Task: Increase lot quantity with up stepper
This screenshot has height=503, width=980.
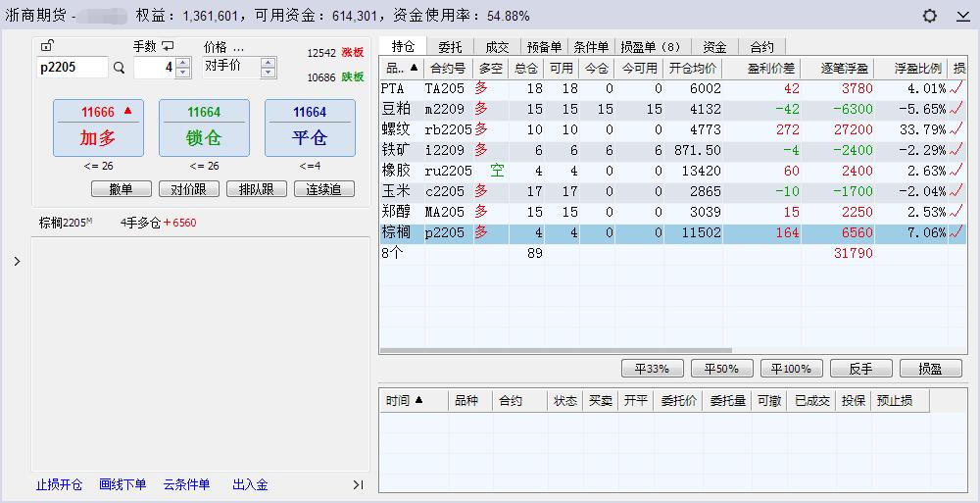Action: (x=183, y=63)
